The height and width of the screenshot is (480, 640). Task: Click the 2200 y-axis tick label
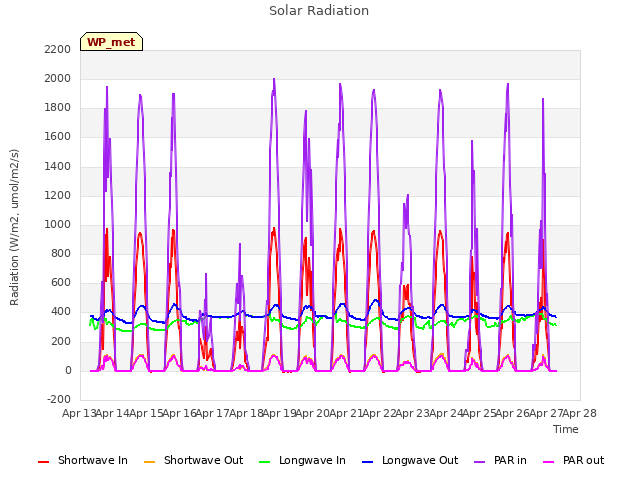pyautogui.click(x=58, y=49)
